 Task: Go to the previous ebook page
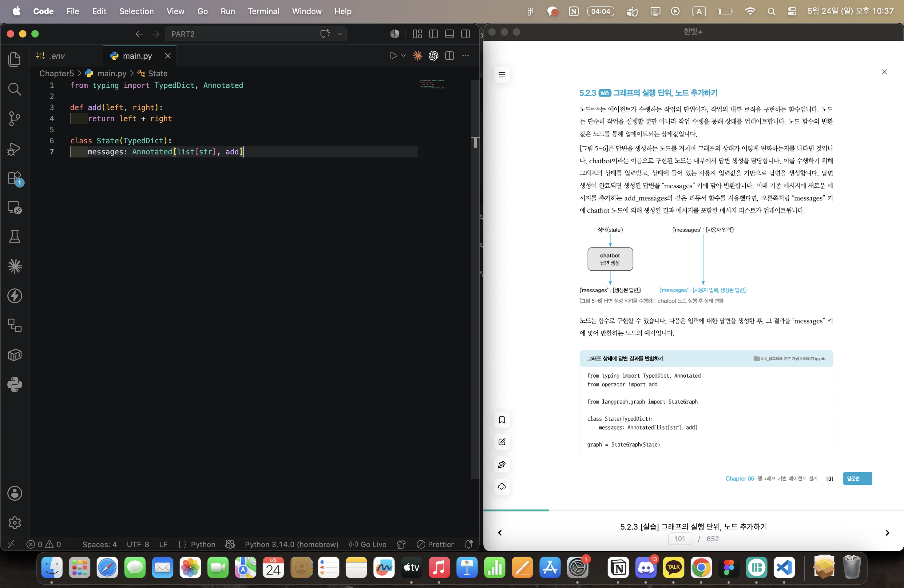(500, 533)
